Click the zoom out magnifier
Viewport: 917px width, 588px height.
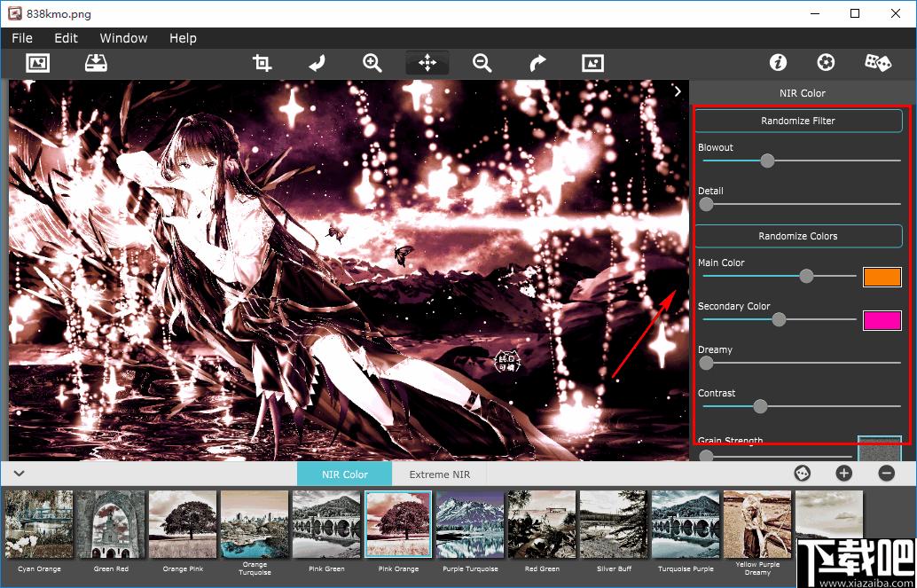pyautogui.click(x=482, y=63)
